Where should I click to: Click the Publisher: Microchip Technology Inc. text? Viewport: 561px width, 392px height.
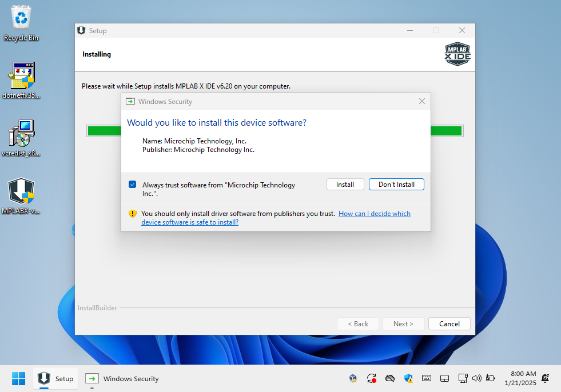coord(198,150)
